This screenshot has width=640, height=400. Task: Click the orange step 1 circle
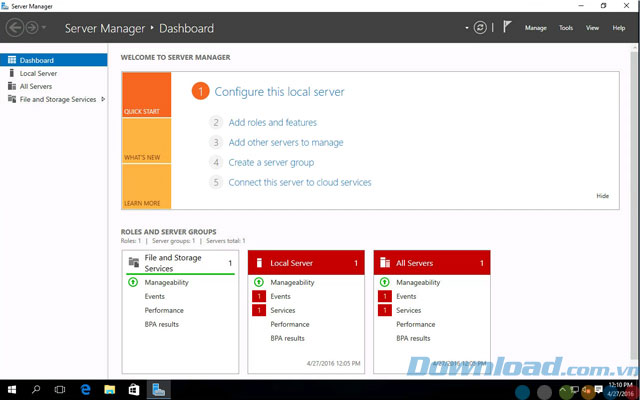tap(200, 92)
